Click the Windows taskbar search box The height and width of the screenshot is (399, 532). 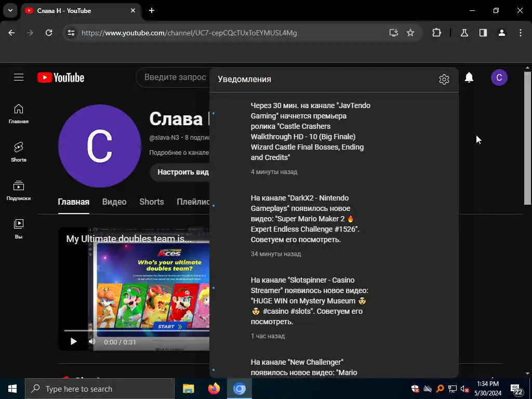tap(100, 389)
